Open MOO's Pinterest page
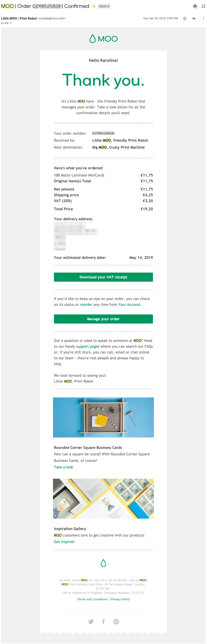This screenshot has width=207, height=644. [116, 622]
